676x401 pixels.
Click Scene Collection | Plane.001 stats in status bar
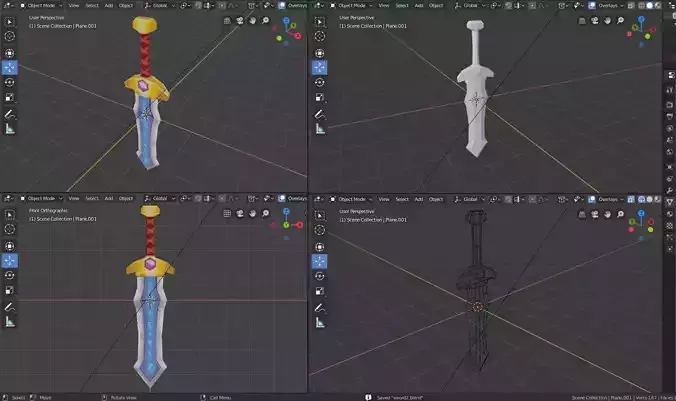[x=601, y=398]
